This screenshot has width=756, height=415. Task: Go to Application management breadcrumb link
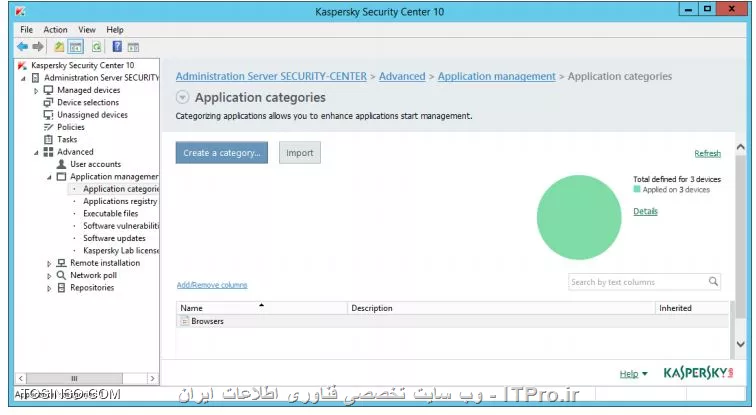[497, 76]
